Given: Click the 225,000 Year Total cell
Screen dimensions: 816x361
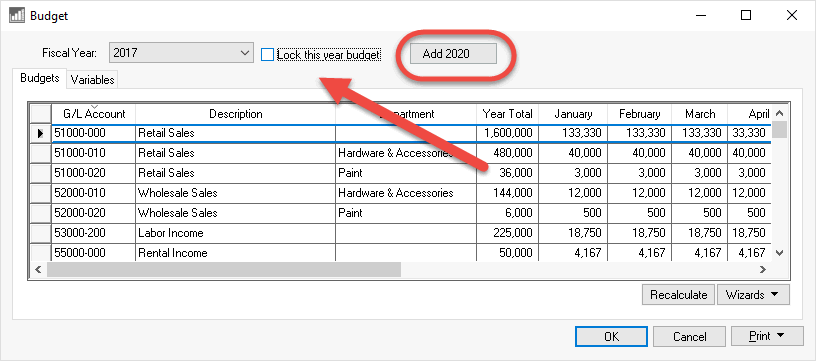Looking at the screenshot, I should coord(507,233).
